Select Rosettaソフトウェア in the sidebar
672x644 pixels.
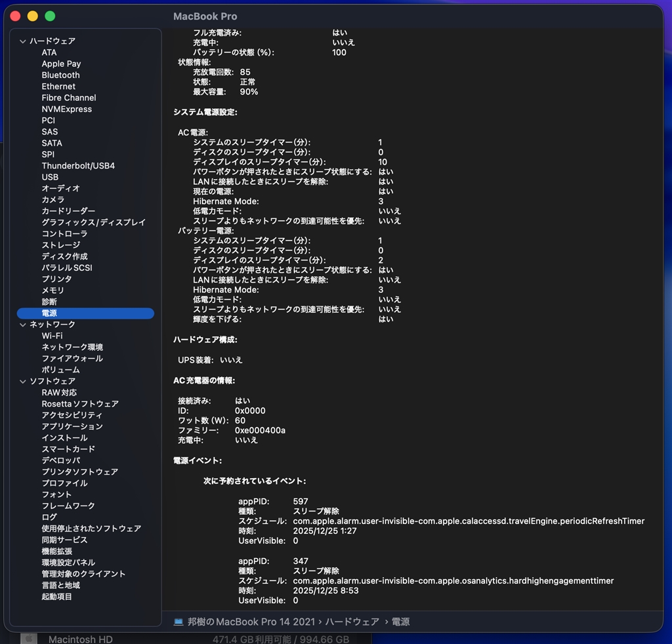click(80, 404)
